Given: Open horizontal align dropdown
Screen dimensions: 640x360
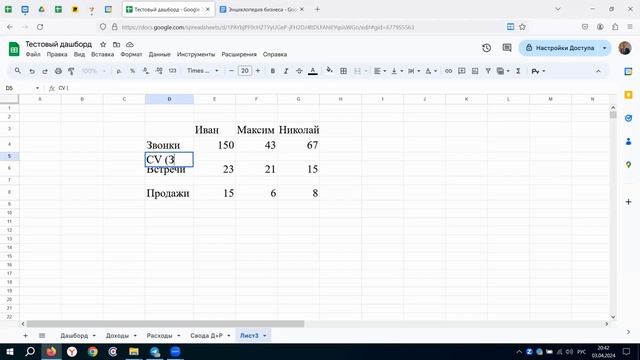Looking at the screenshot, I should pyautogui.click(x=380, y=71).
